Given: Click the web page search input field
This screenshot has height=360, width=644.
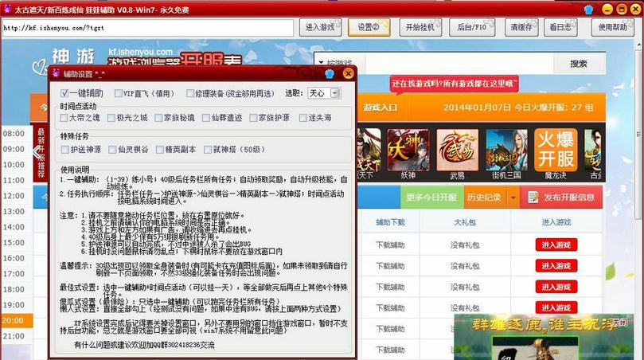Looking at the screenshot, I should (x=459, y=64).
